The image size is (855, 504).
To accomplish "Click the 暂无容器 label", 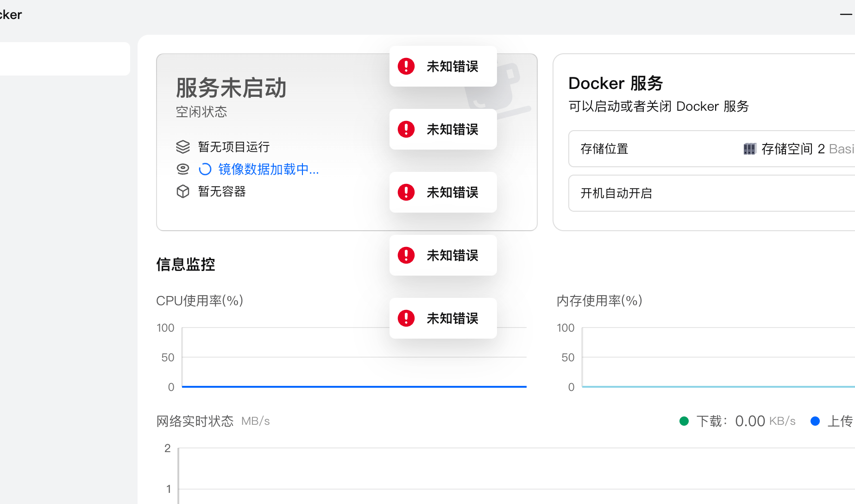I will pos(222,191).
